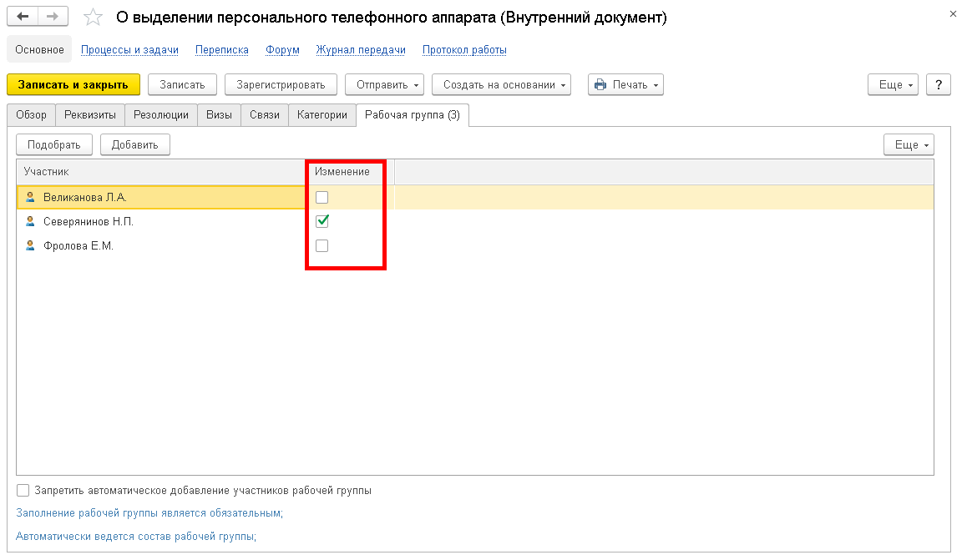
Task: Enable Изменение checkbox for Великанова Л.А.
Action: pos(322,198)
